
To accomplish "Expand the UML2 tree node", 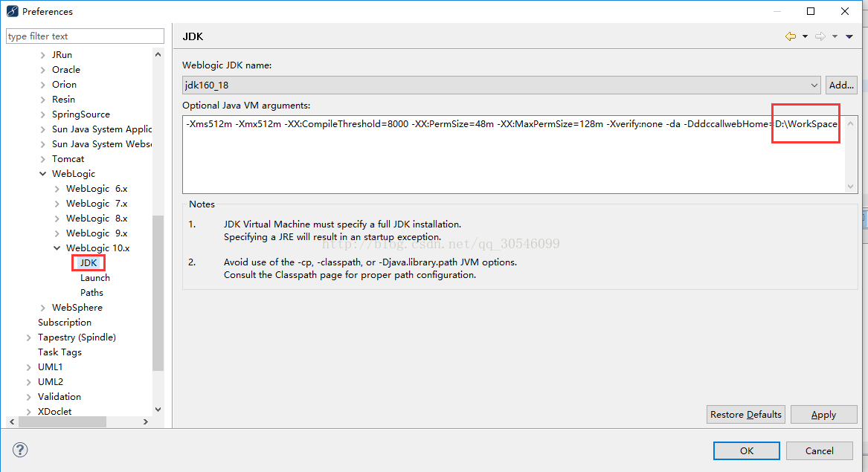I will tap(29, 382).
